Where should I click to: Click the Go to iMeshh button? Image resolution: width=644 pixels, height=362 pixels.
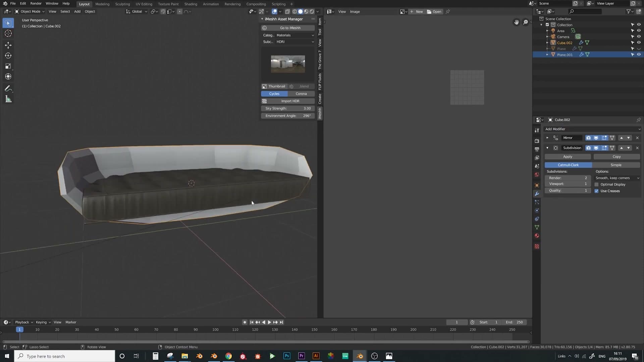[288, 28]
